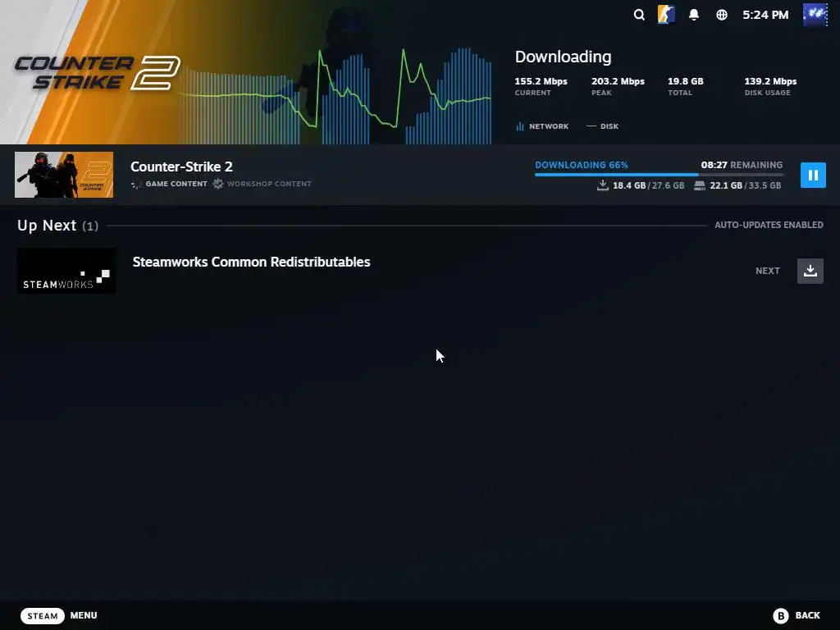840x630 pixels.
Task: Click the Counter-Strike 2 game thumbnail
Action: click(x=64, y=175)
